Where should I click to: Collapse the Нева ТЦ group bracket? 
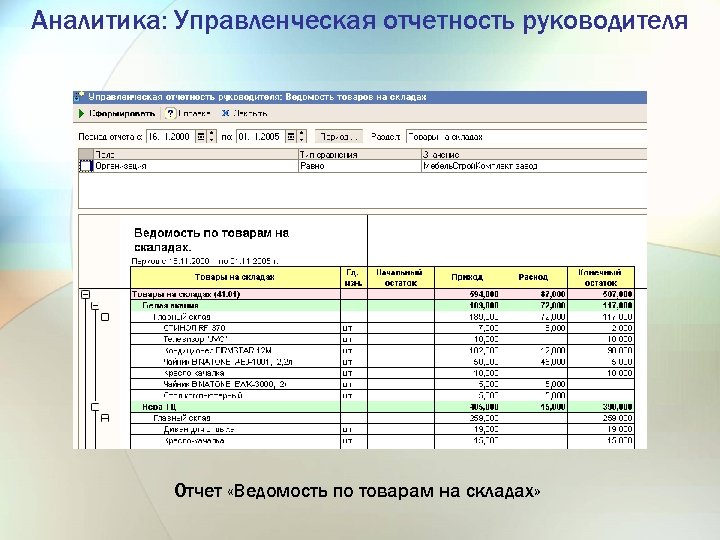coord(95,407)
